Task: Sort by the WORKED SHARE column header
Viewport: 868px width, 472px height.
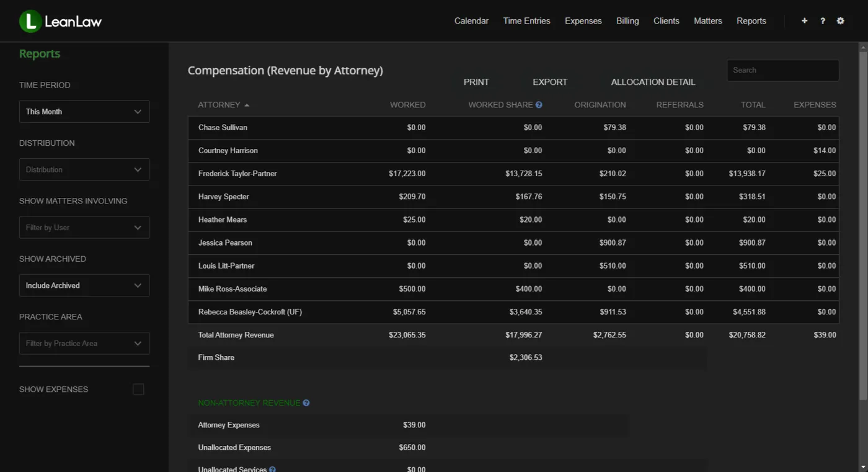Action: 500,105
